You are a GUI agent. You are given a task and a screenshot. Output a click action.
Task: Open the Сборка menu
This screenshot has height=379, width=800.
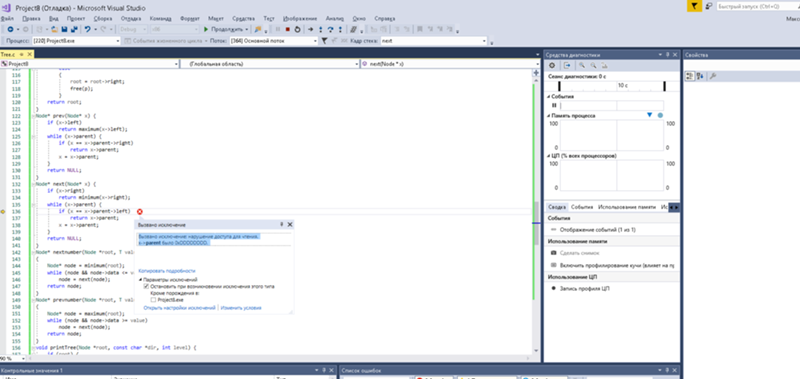point(103,18)
